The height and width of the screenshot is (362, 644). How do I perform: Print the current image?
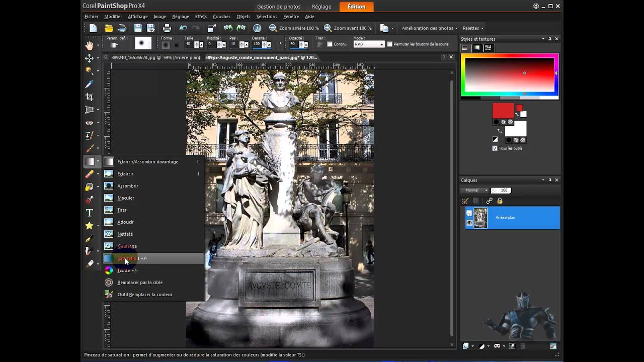tap(167, 28)
